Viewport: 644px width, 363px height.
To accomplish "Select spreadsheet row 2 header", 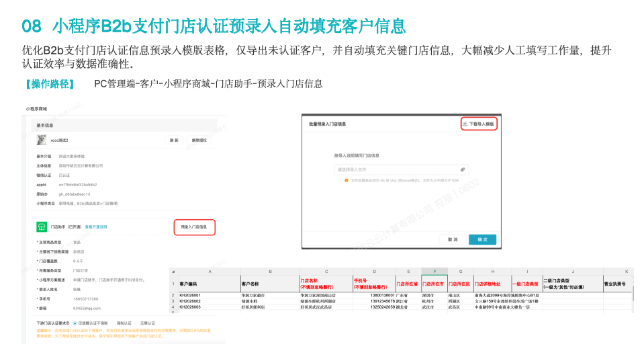I will pyautogui.click(x=173, y=296).
